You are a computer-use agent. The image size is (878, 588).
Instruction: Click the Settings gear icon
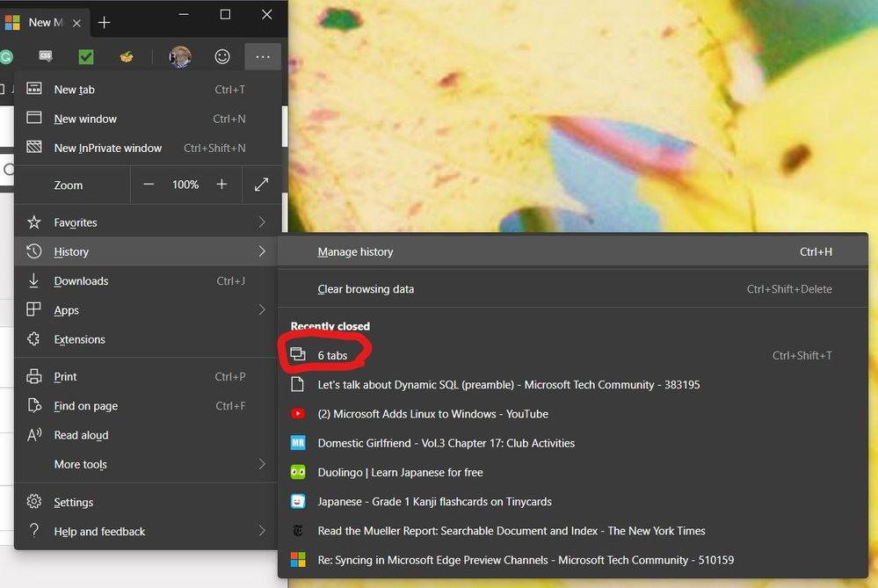(x=34, y=501)
